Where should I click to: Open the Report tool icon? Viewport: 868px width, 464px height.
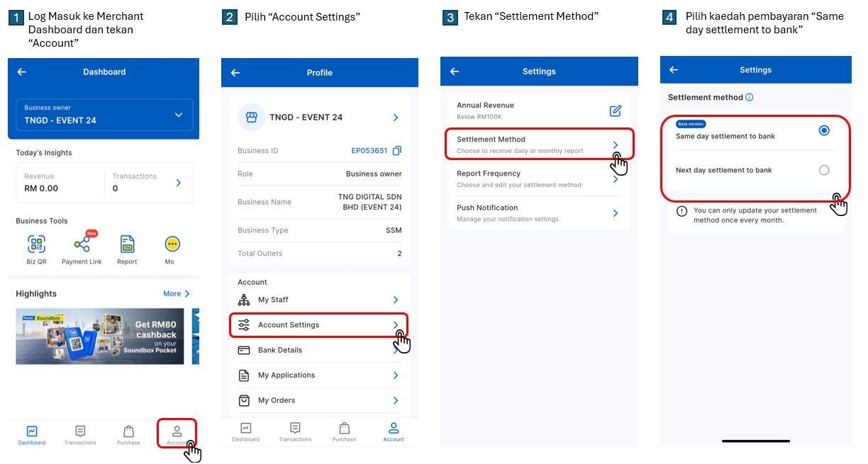127,244
